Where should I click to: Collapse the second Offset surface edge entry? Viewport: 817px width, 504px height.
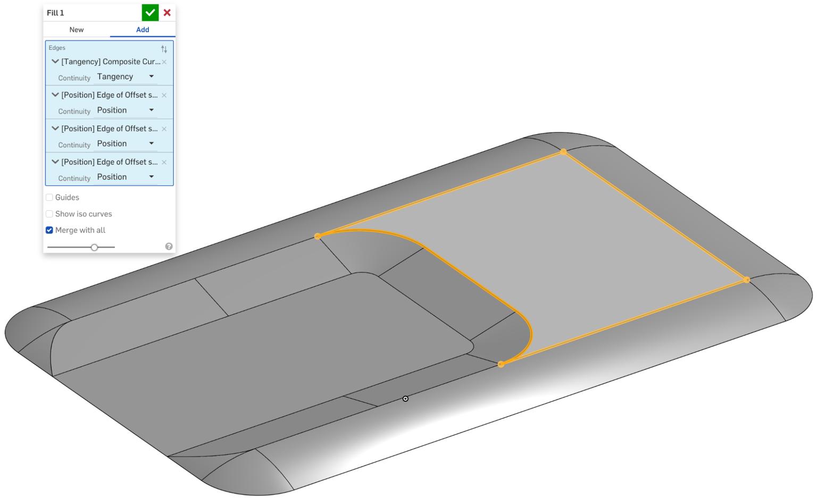[x=55, y=128]
